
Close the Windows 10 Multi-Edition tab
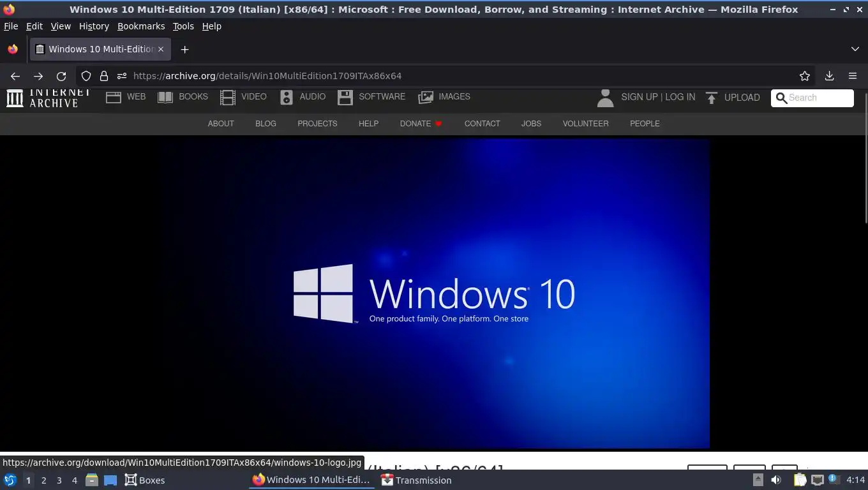pos(161,49)
